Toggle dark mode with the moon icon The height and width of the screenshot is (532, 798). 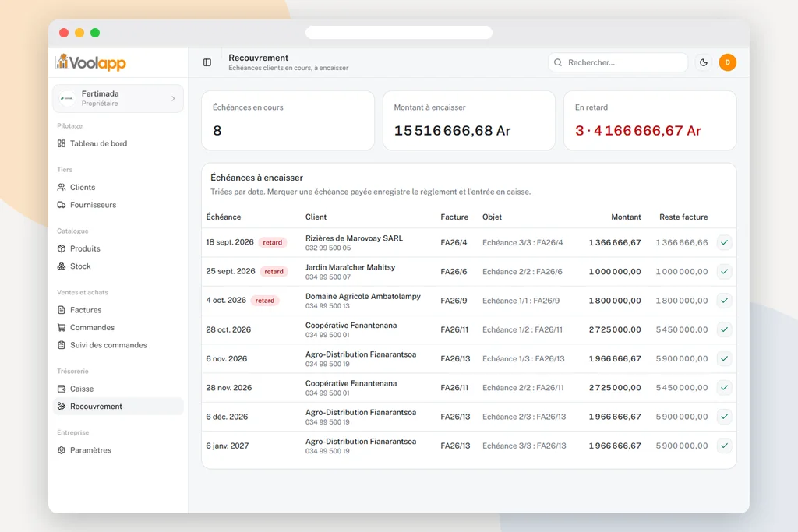(x=704, y=62)
